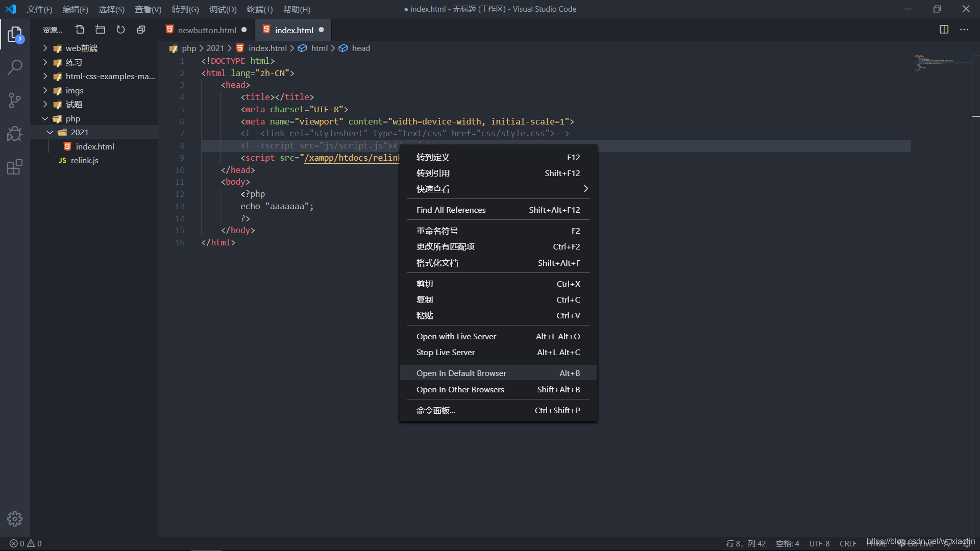Select 剪切 in context menu
The height and width of the screenshot is (551, 980).
coord(498,284)
